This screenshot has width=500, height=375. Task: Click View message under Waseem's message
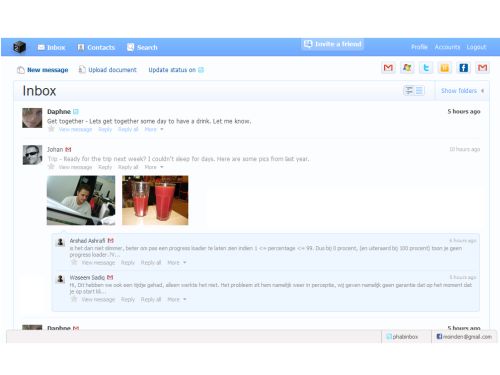98,299
